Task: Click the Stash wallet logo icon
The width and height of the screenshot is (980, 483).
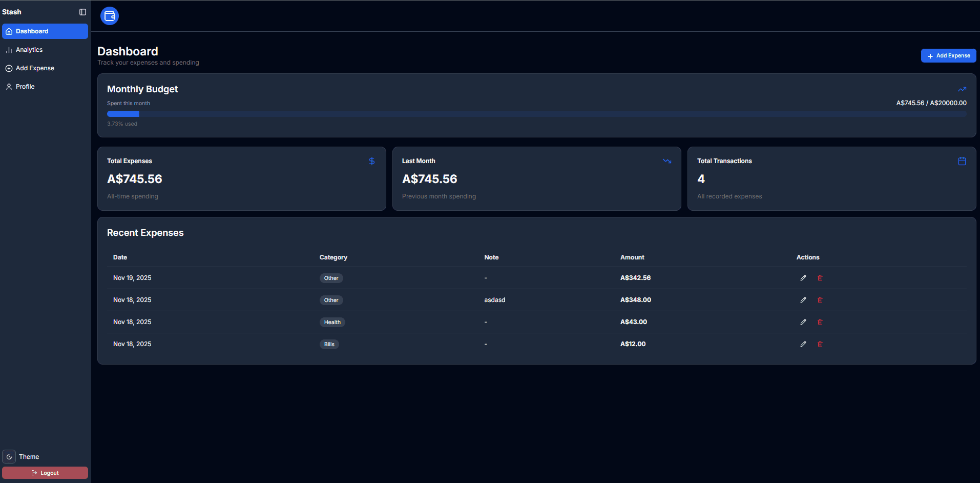Action: pyautogui.click(x=110, y=16)
